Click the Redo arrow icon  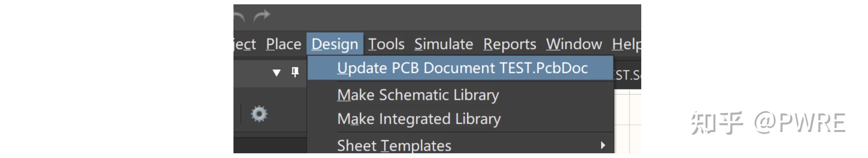coord(262,16)
